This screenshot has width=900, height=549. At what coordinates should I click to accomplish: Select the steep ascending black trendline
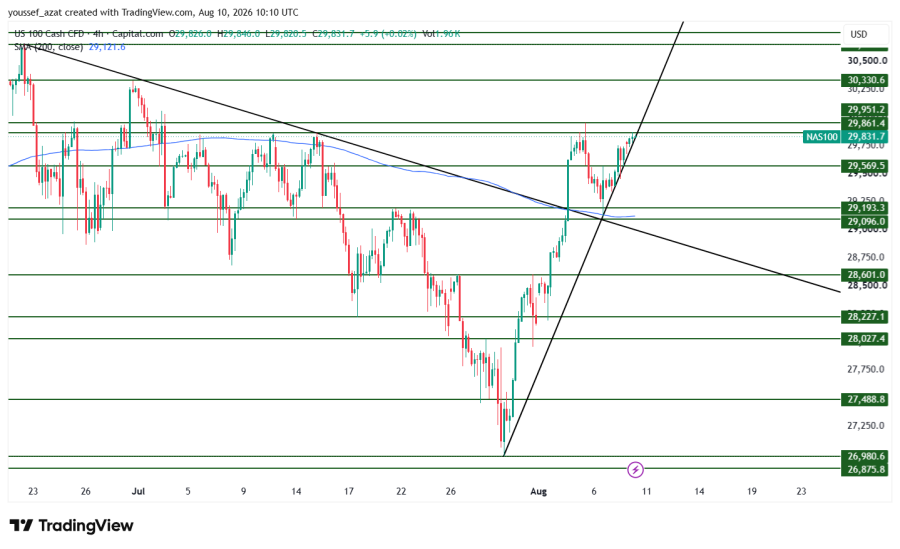coord(593,239)
